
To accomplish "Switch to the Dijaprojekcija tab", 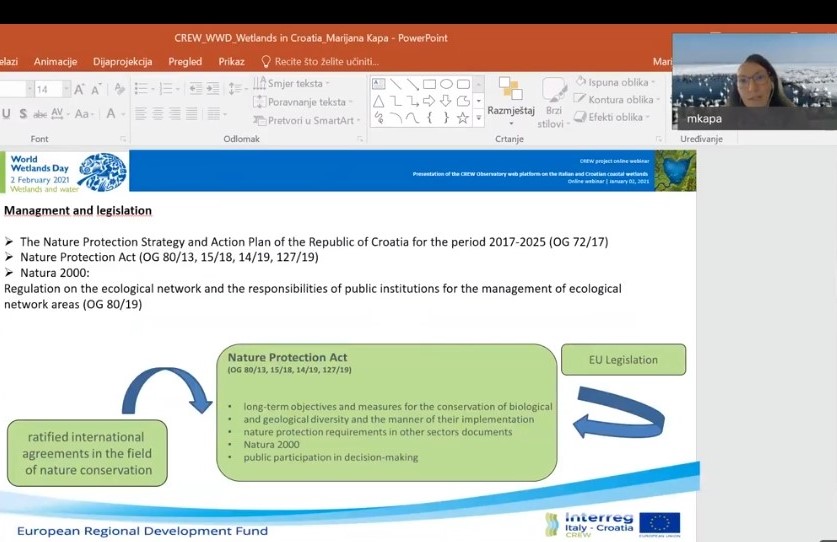I will (123, 61).
